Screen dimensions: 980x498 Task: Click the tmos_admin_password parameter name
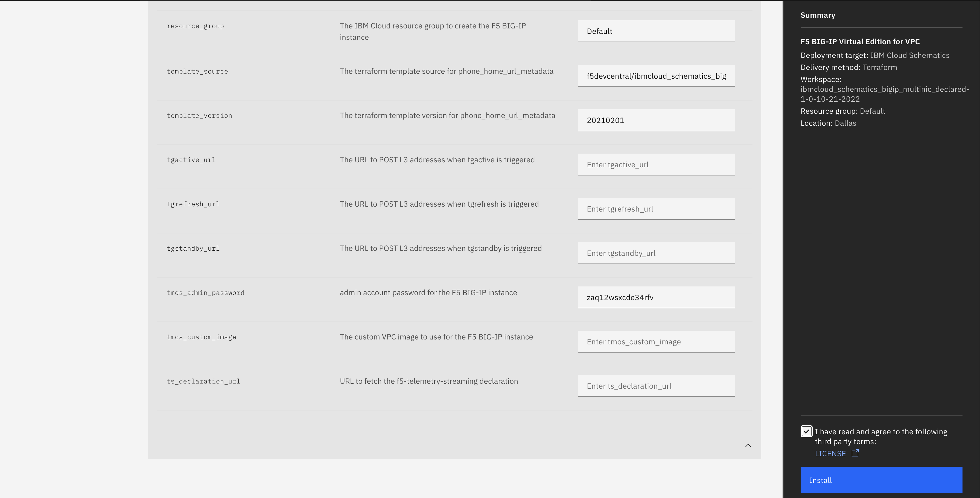[x=205, y=293]
